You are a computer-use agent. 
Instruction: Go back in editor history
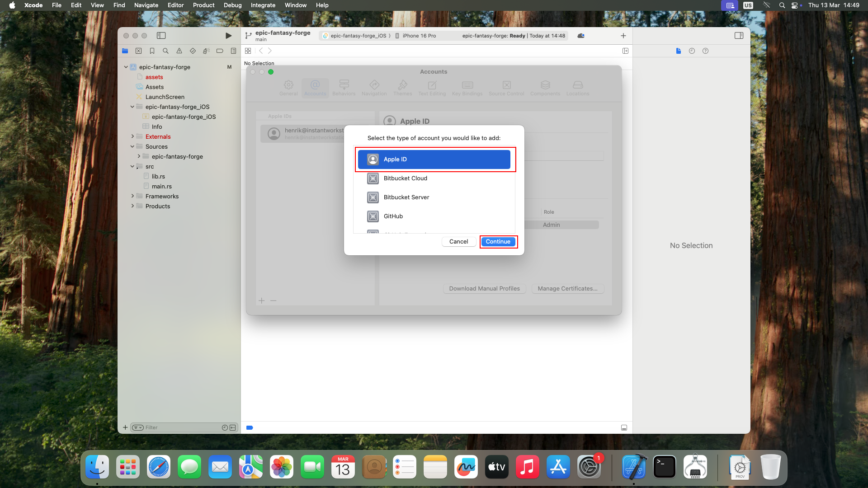(x=261, y=51)
